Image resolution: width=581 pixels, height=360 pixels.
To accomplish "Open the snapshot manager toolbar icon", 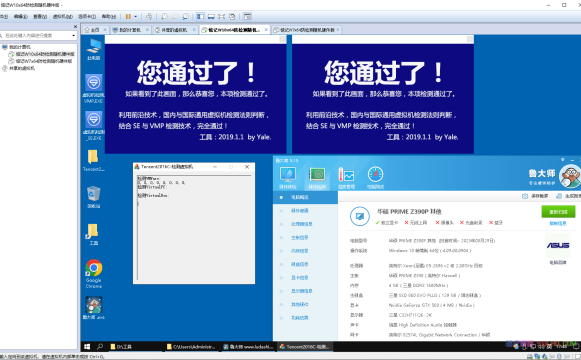I will click(x=186, y=16).
